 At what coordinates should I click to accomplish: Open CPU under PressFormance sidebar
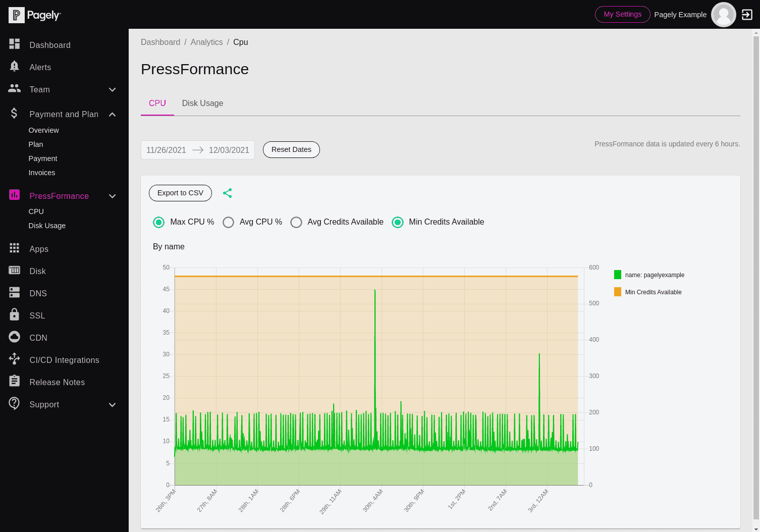(36, 211)
